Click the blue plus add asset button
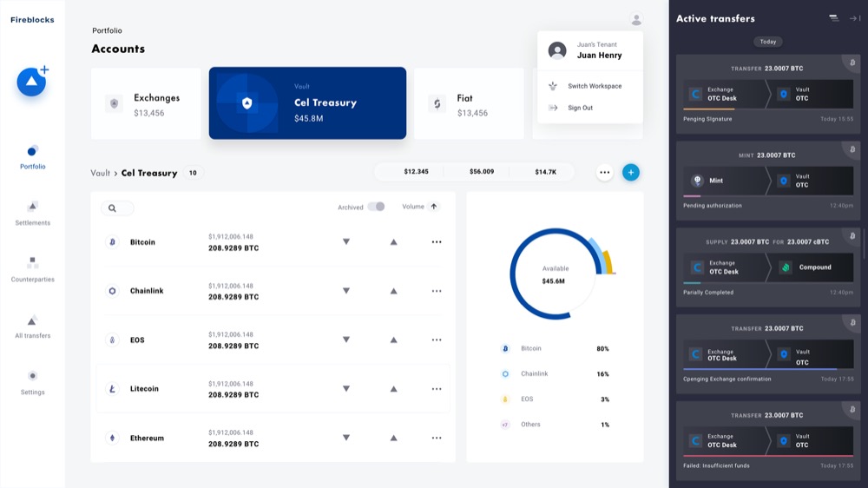868x488 pixels. click(631, 172)
